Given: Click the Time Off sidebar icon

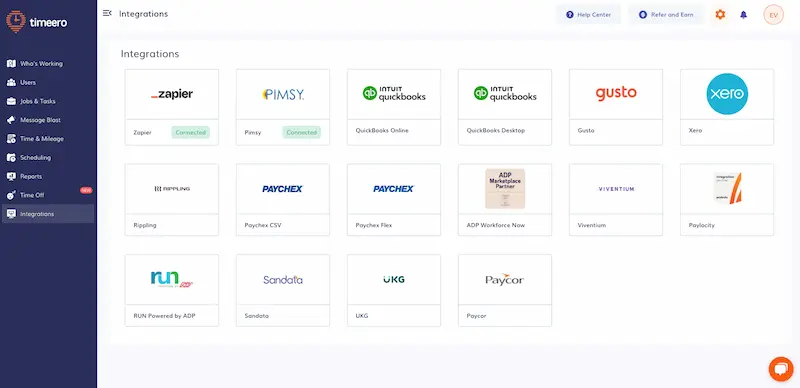Looking at the screenshot, I should coord(11,195).
